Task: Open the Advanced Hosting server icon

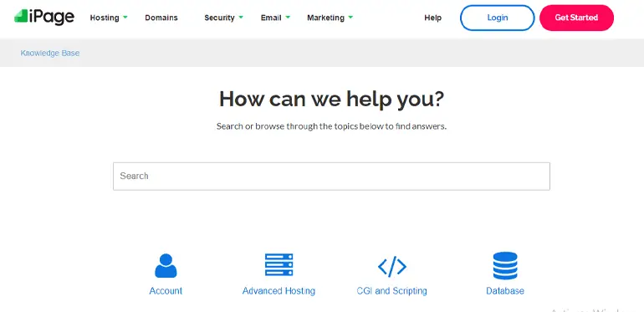Action: coord(279,265)
